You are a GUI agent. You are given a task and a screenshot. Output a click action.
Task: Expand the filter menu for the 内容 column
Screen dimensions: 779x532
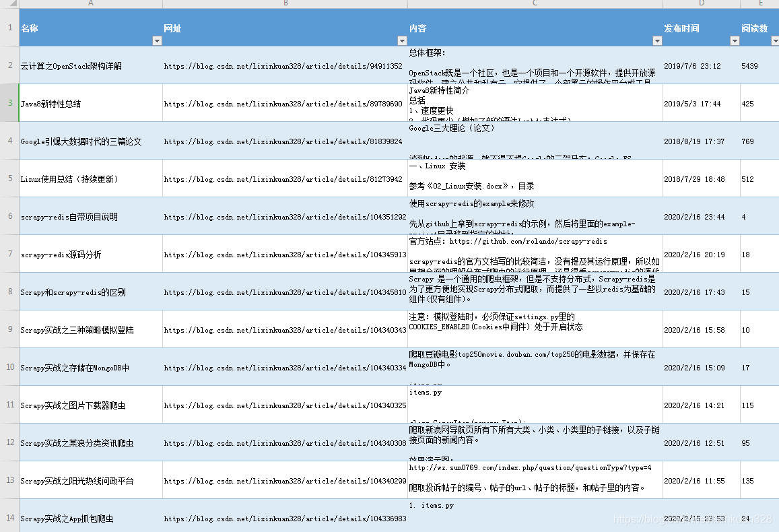click(658, 40)
